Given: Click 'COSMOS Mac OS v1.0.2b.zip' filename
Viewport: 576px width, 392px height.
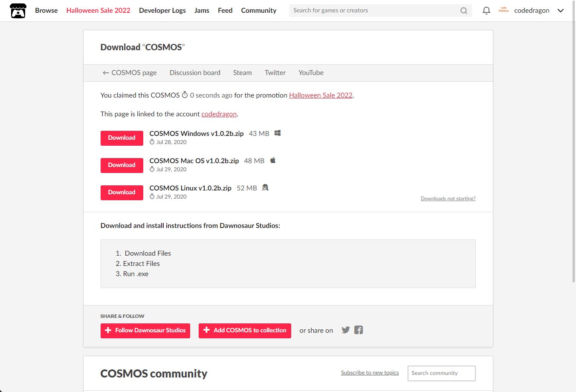Looking at the screenshot, I should coord(194,161).
